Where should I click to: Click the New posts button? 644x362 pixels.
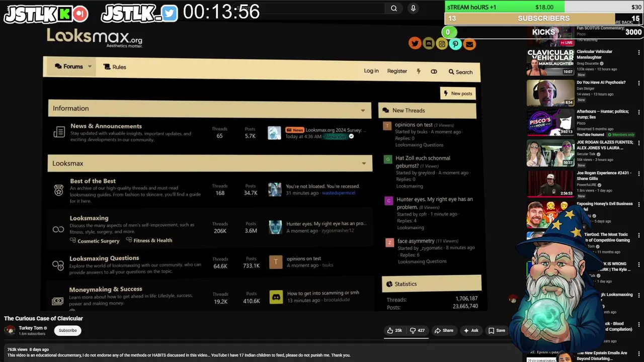coord(457,94)
